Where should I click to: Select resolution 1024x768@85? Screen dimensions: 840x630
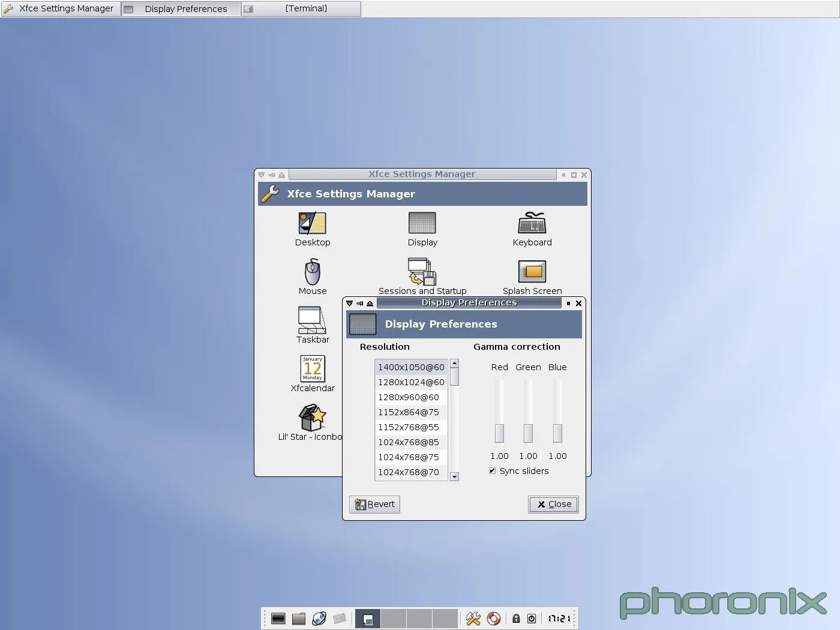pyautogui.click(x=411, y=442)
